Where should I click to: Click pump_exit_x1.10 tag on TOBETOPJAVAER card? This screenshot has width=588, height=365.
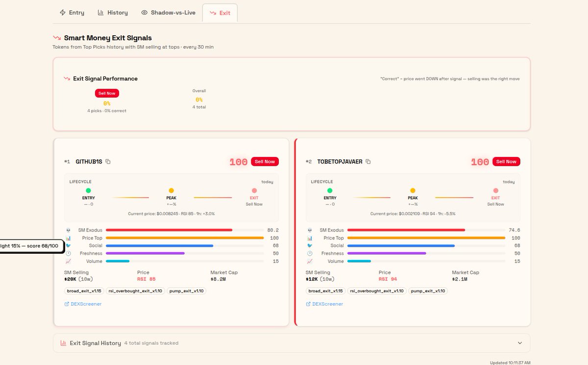(428, 291)
